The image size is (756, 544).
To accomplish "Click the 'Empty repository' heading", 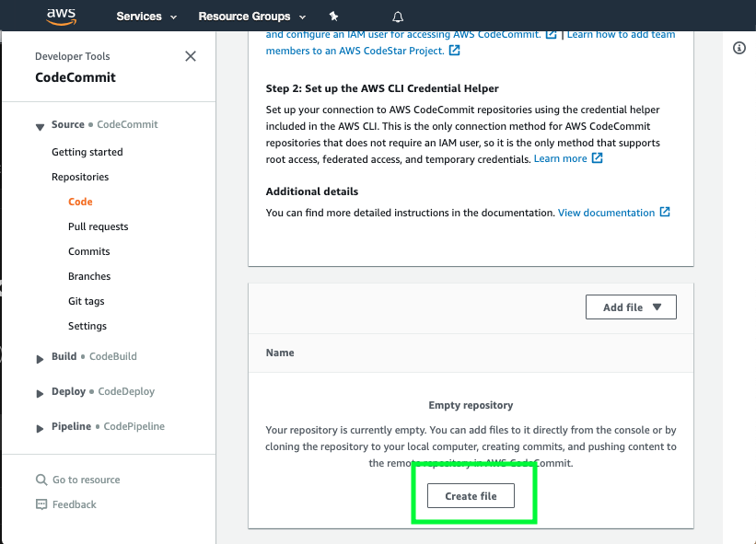I will [x=471, y=405].
